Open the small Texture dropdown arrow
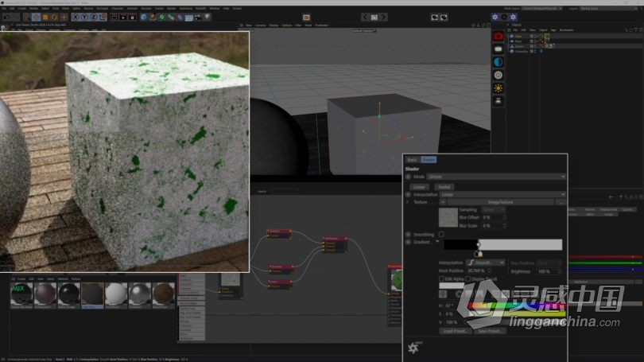Image resolution: width=644 pixels, height=362 pixels. [x=443, y=202]
